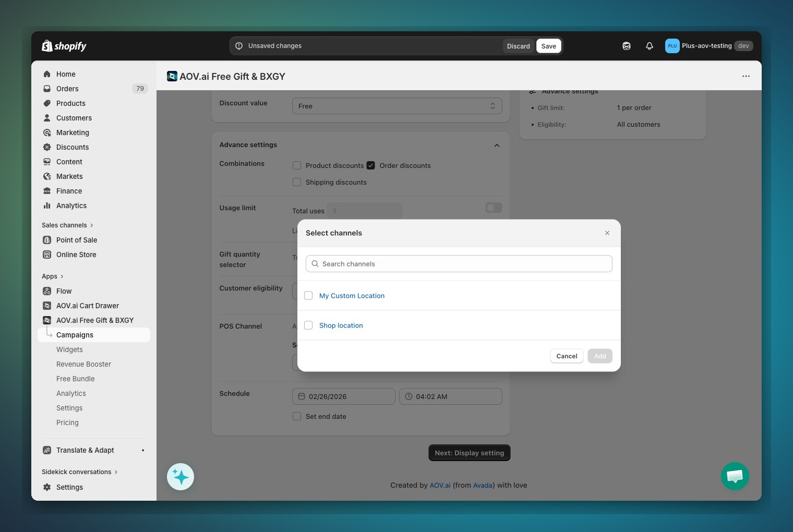Open the live chat support bubble

point(735,476)
